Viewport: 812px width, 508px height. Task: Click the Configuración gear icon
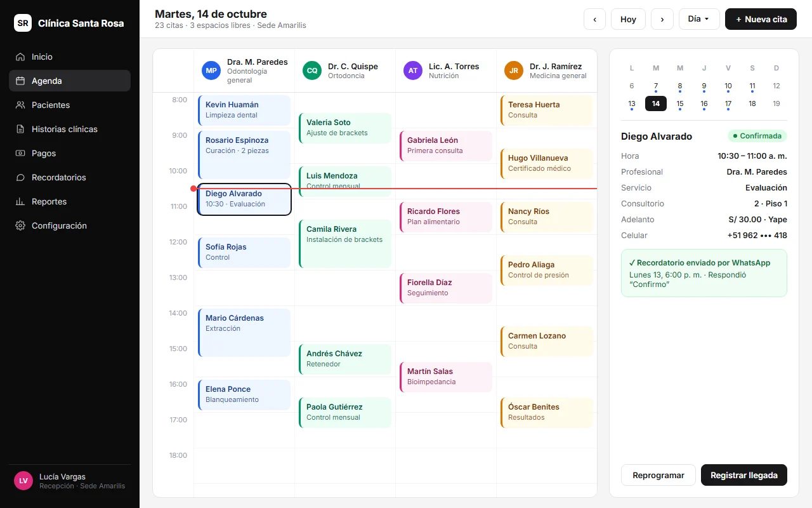coord(20,225)
